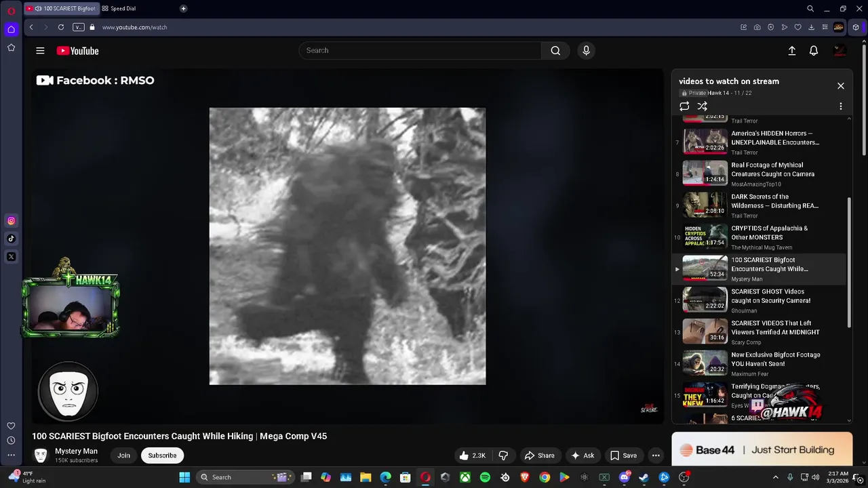This screenshot has width=868, height=488.
Task: Open weather widget showing Light rain
Action: [27, 477]
